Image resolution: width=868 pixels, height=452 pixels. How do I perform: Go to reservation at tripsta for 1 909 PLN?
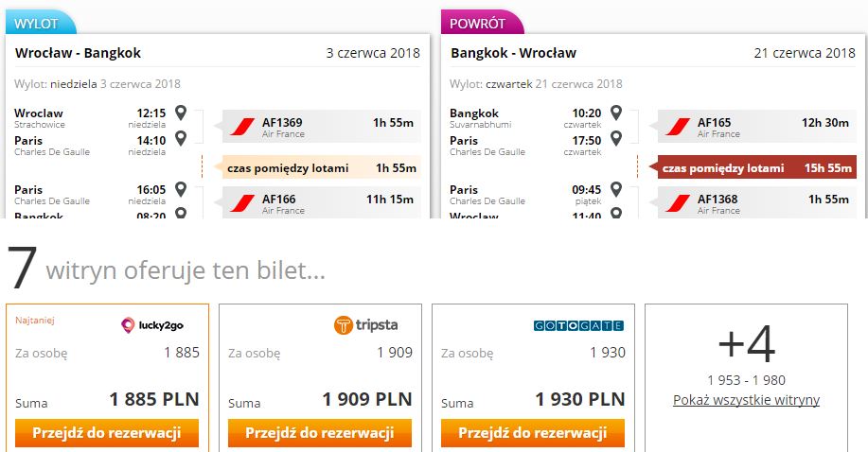[320, 433]
